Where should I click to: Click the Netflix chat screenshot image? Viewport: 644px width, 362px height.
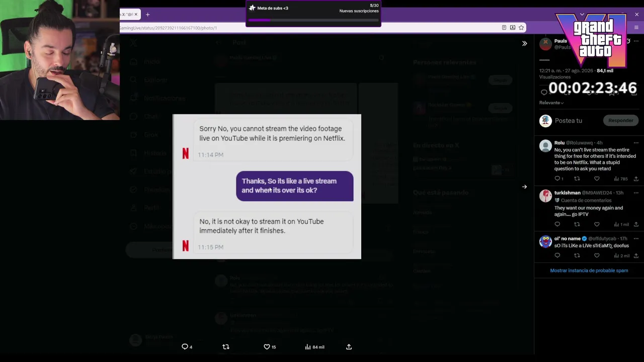(x=267, y=187)
